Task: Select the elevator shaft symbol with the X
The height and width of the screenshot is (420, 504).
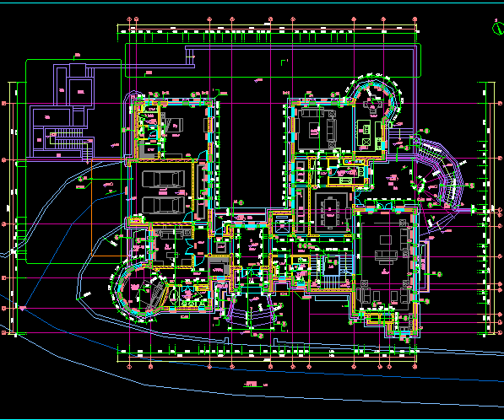Action: (282, 226)
